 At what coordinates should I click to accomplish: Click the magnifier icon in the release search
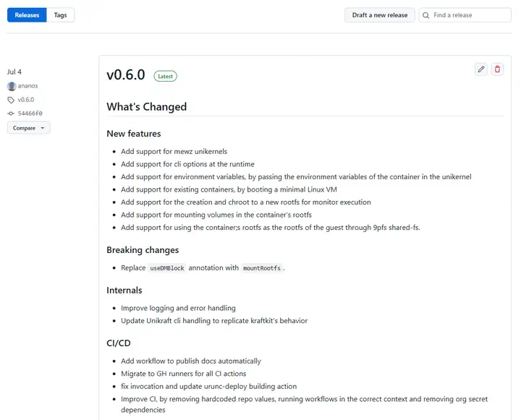click(426, 15)
